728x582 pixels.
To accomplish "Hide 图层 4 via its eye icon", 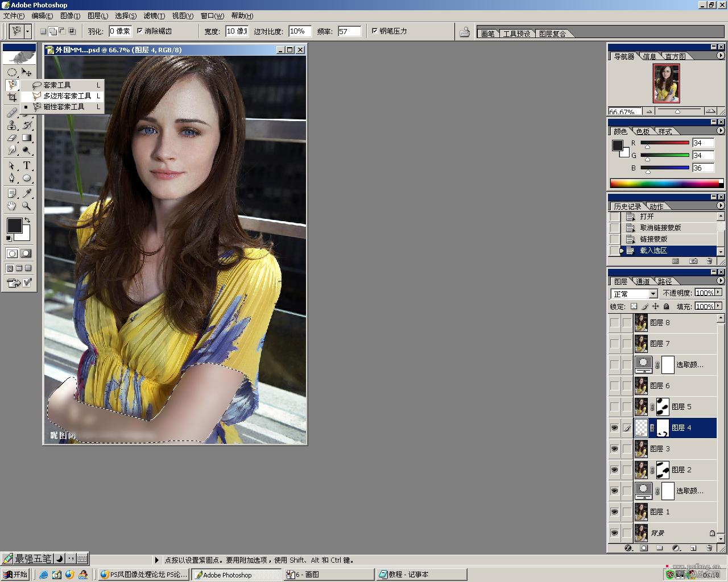I will tap(615, 428).
